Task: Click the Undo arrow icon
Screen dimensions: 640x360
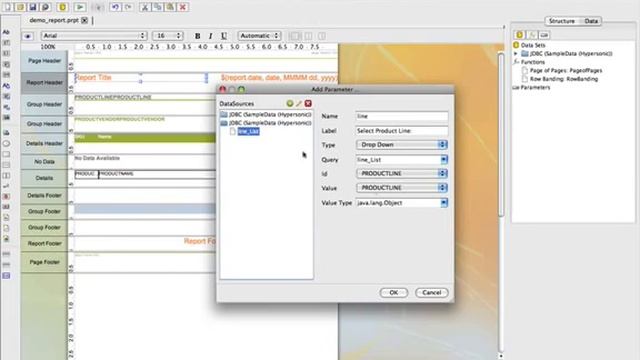Action: [x=116, y=7]
